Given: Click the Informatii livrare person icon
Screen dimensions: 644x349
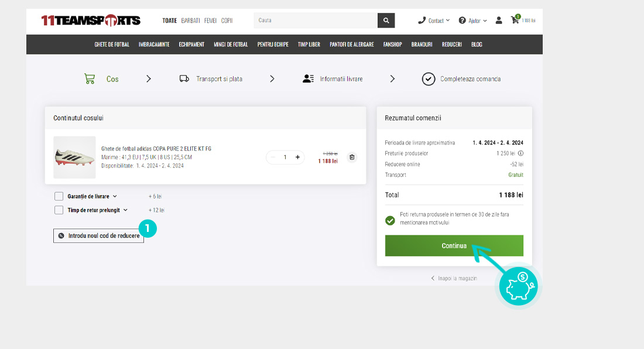Looking at the screenshot, I should [308, 79].
